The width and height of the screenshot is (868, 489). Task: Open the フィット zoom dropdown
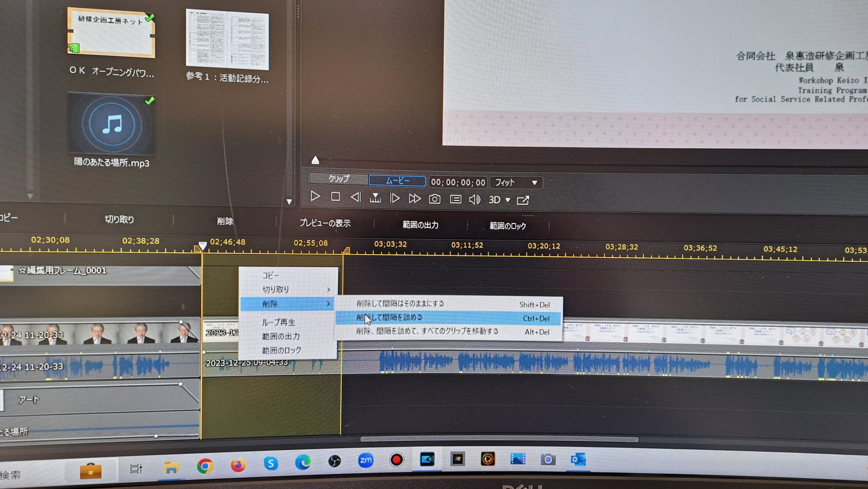(x=516, y=183)
